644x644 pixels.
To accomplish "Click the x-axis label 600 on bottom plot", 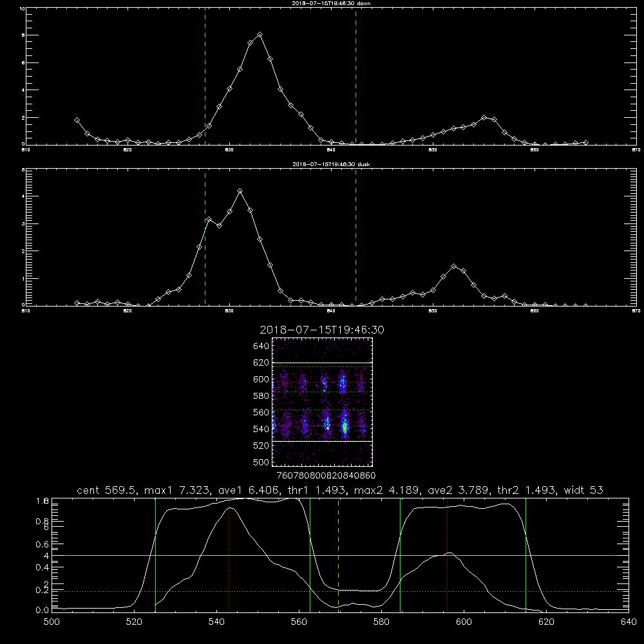I will pyautogui.click(x=464, y=622).
